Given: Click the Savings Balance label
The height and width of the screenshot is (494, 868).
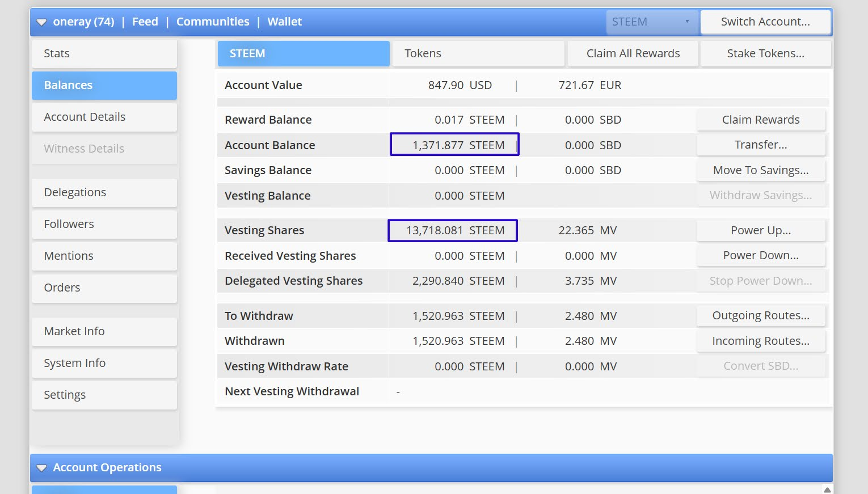Looking at the screenshot, I should 268,170.
